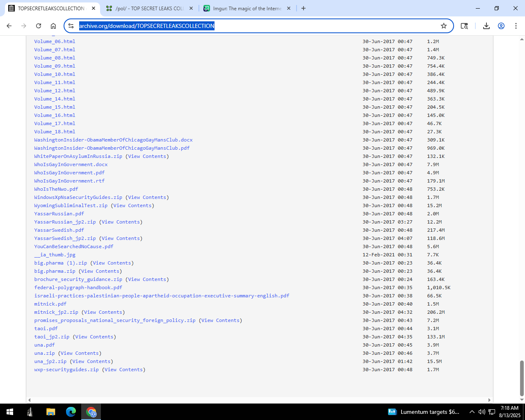
Task: Download promises_proposals_national_security_foreign_policy.zip
Action: coord(115,320)
